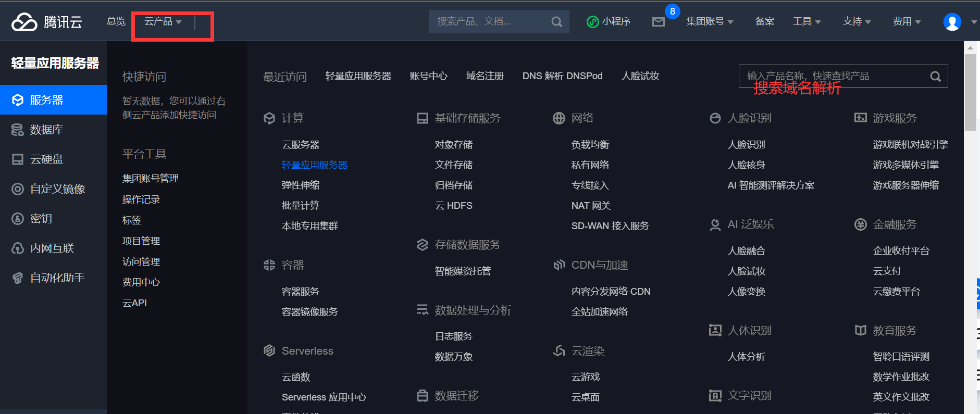
Task: Click the 人脸识别 category icon
Action: pyautogui.click(x=715, y=118)
